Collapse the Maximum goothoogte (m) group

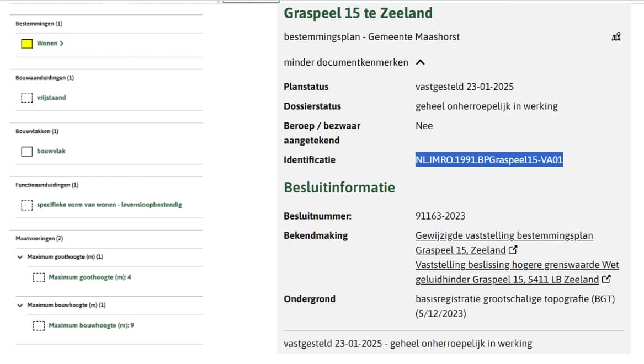click(20, 257)
